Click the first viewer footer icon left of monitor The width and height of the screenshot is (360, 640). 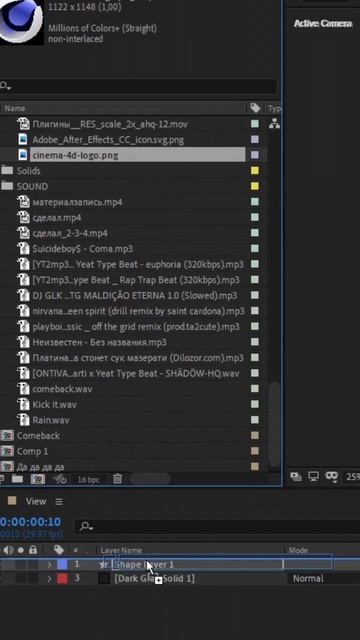[296, 476]
